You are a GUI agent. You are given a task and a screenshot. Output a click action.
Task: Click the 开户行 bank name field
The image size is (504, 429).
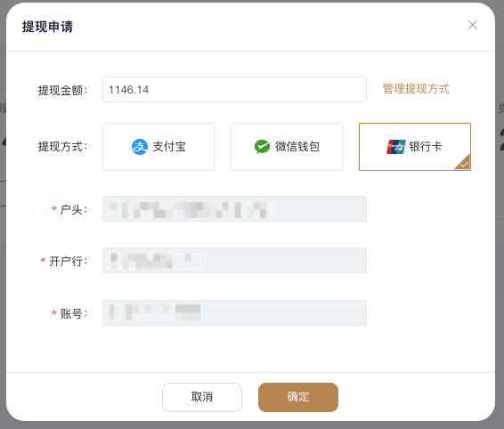(x=234, y=260)
